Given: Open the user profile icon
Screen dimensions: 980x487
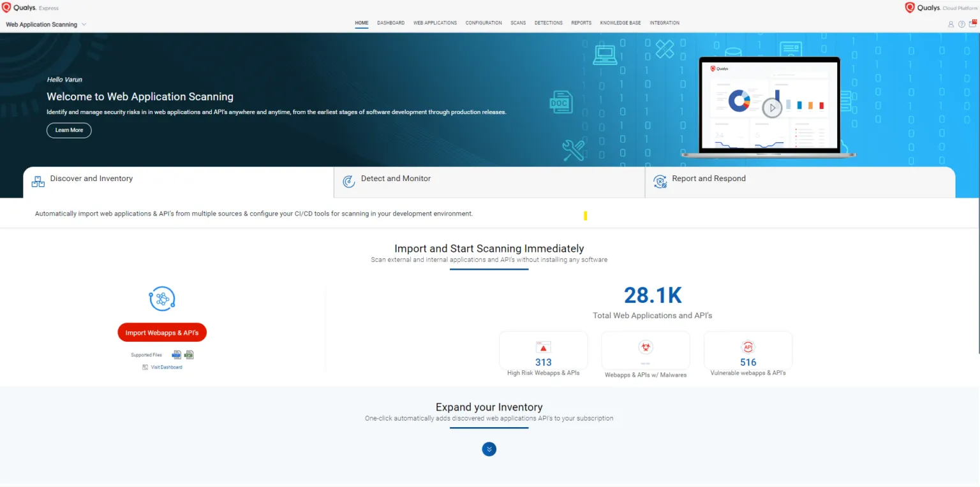Looking at the screenshot, I should coord(951,24).
